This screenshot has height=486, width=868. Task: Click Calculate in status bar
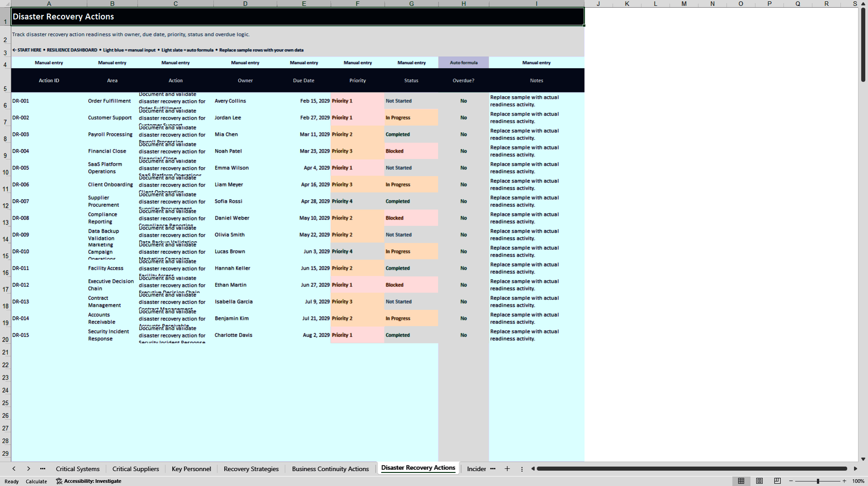pyautogui.click(x=36, y=481)
